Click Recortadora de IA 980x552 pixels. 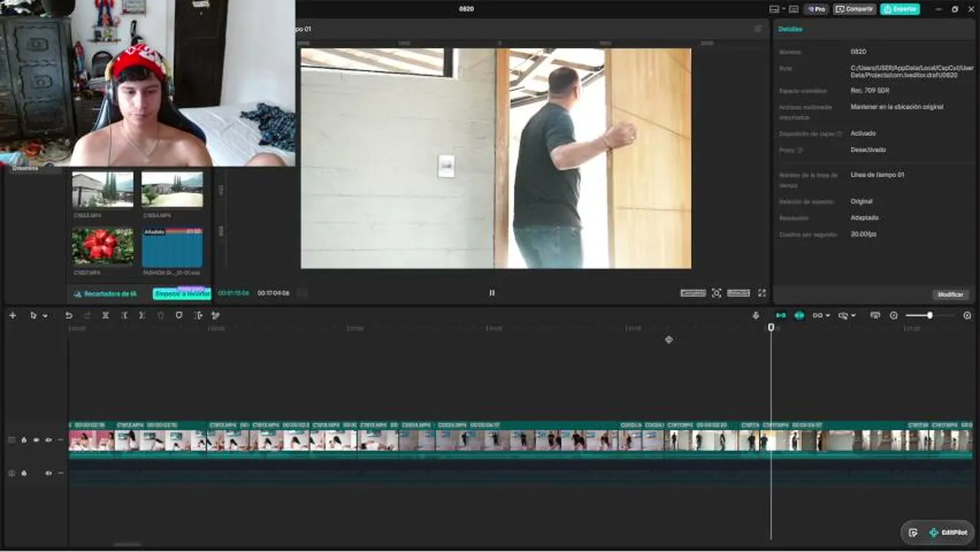(105, 294)
